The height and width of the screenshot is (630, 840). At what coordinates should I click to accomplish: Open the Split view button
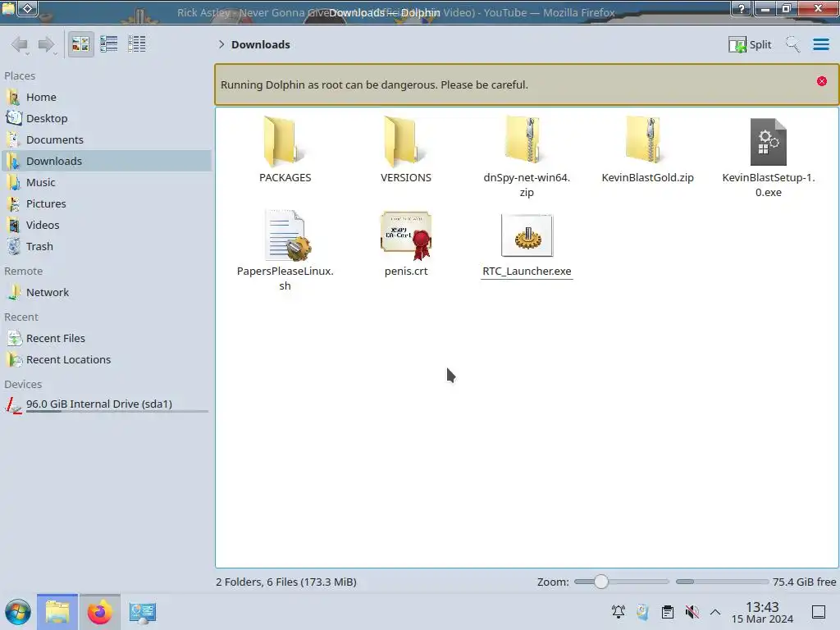click(750, 44)
